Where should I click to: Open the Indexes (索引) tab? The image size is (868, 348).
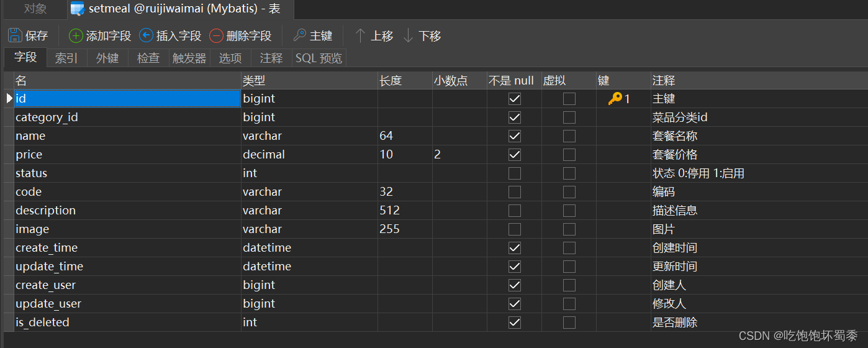click(66, 58)
